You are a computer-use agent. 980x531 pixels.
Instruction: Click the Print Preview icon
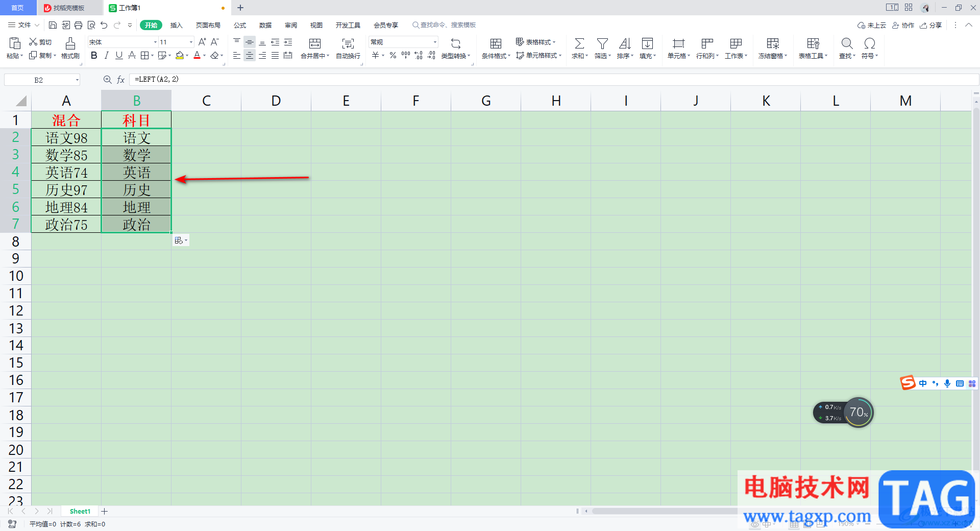[x=91, y=25]
